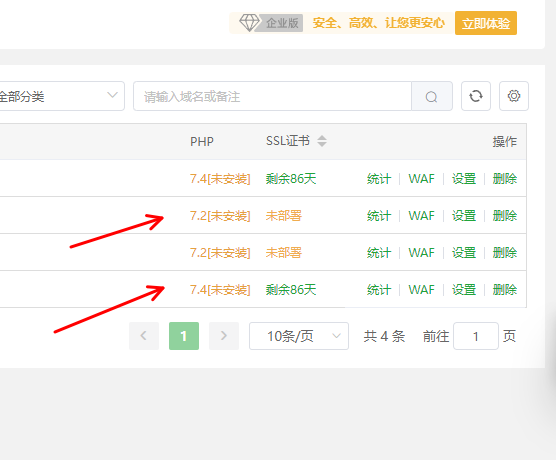Click the 立即体验 button
556x460 pixels.
click(486, 23)
